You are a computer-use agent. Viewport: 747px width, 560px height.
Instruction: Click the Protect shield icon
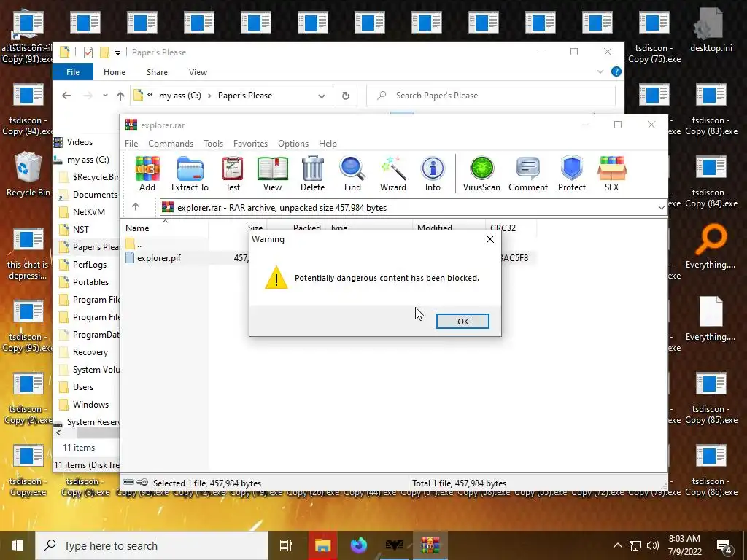click(572, 174)
